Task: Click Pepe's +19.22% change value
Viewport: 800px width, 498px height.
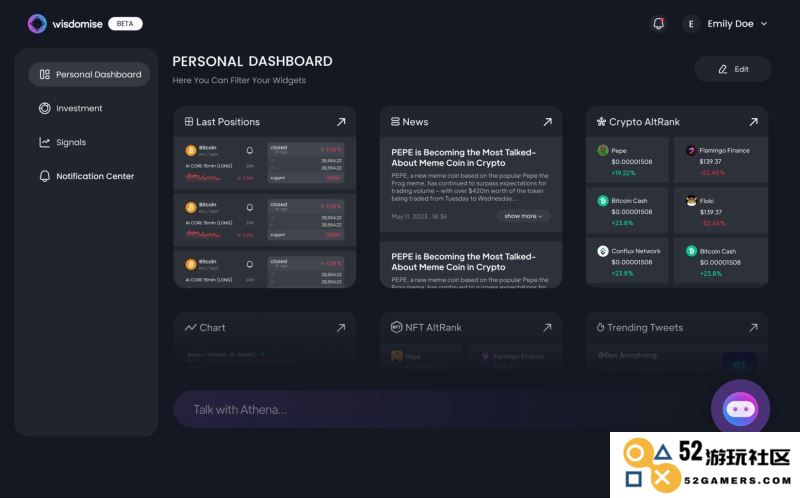Action: pos(623,172)
